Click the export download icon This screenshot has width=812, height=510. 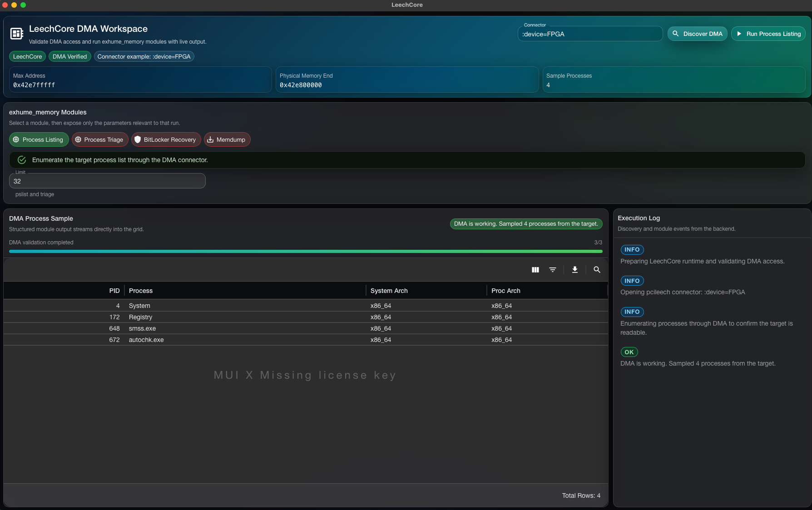[x=574, y=270]
